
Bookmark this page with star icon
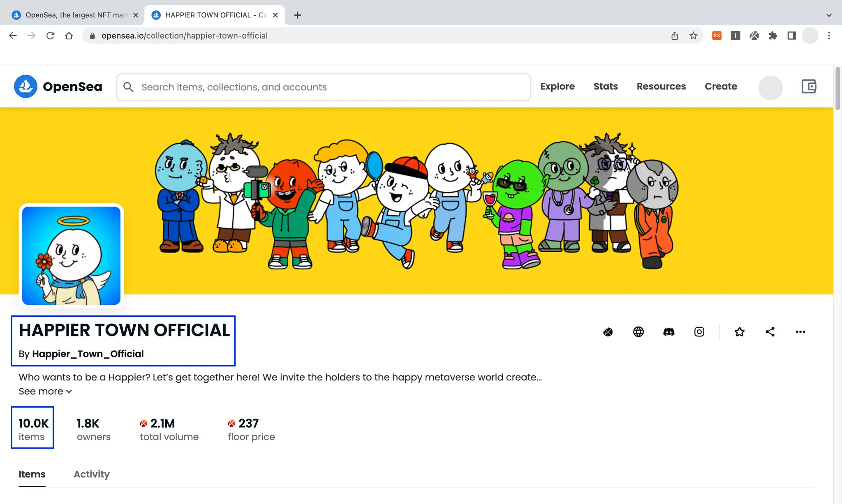pos(693,36)
